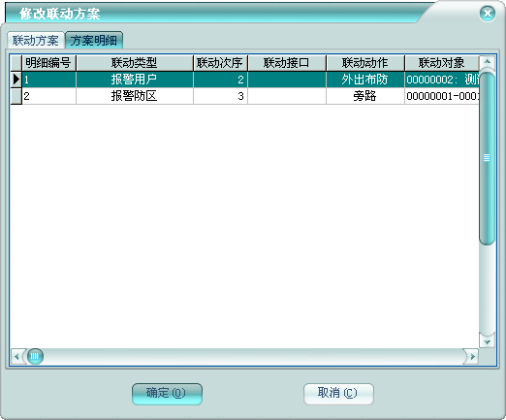Viewport: 506px width, 420px height.
Task: Select the 报警防区 cell in row 2
Action: 135,96
